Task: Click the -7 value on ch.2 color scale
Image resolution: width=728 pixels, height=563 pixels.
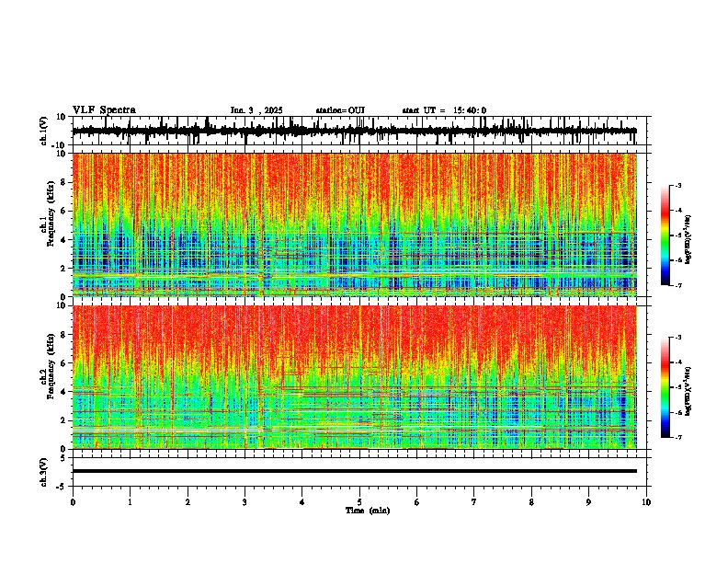Action: coord(678,437)
